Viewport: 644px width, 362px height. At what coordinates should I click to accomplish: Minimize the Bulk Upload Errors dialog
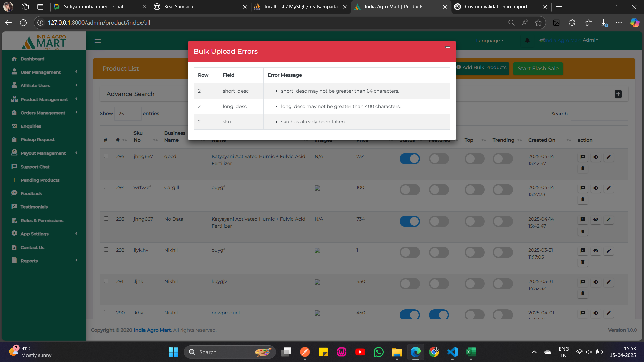click(447, 47)
